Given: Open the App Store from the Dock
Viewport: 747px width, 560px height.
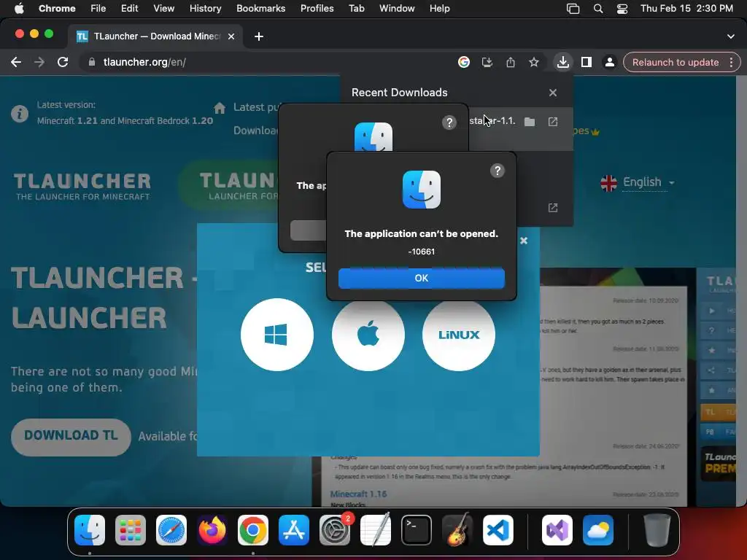Looking at the screenshot, I should click(x=294, y=530).
